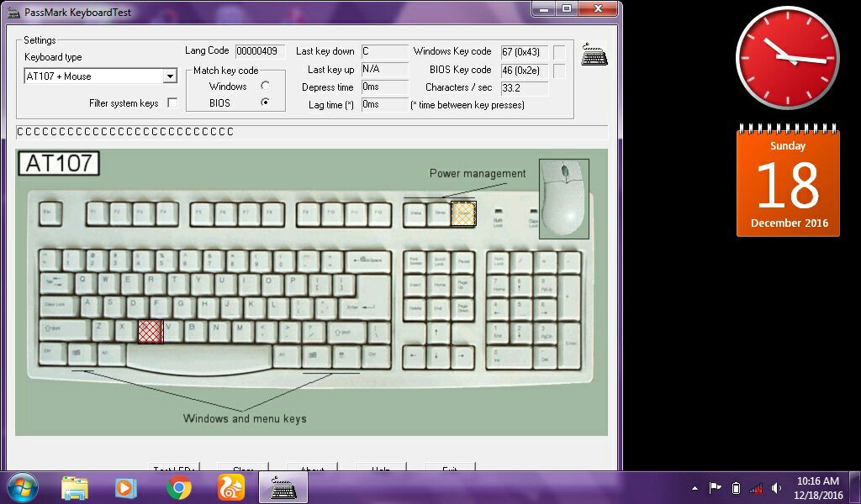Open the Windows Start menu orb

pyautogui.click(x=22, y=487)
